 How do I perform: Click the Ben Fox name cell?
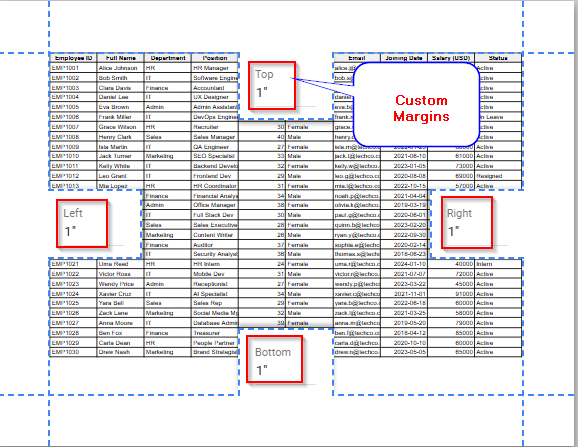pyautogui.click(x=121, y=333)
